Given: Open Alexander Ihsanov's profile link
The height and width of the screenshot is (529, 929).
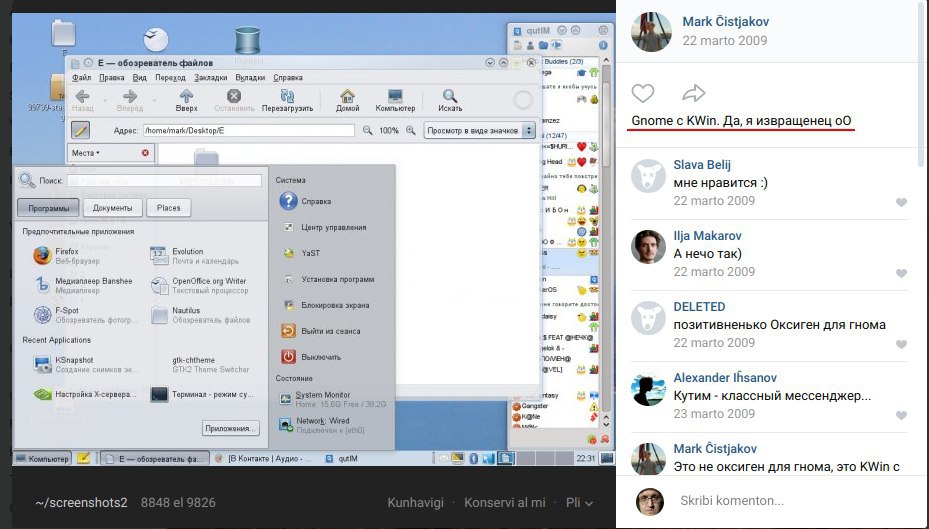Looking at the screenshot, I should click(725, 378).
